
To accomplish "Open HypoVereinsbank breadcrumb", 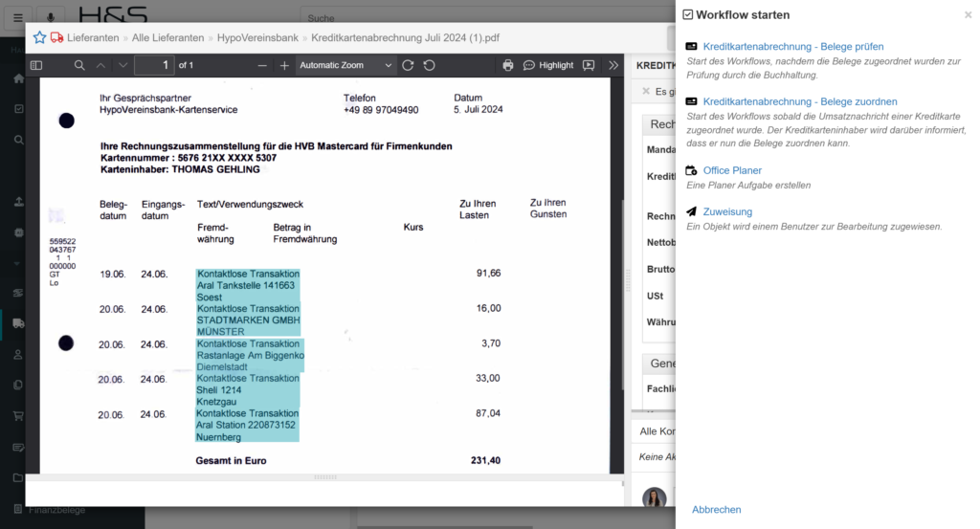I will coord(257,37).
